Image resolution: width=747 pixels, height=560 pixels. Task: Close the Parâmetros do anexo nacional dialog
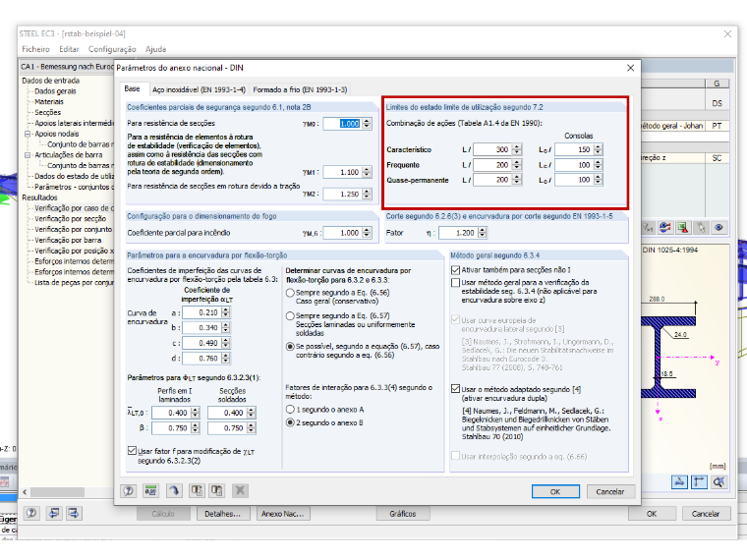pos(630,68)
